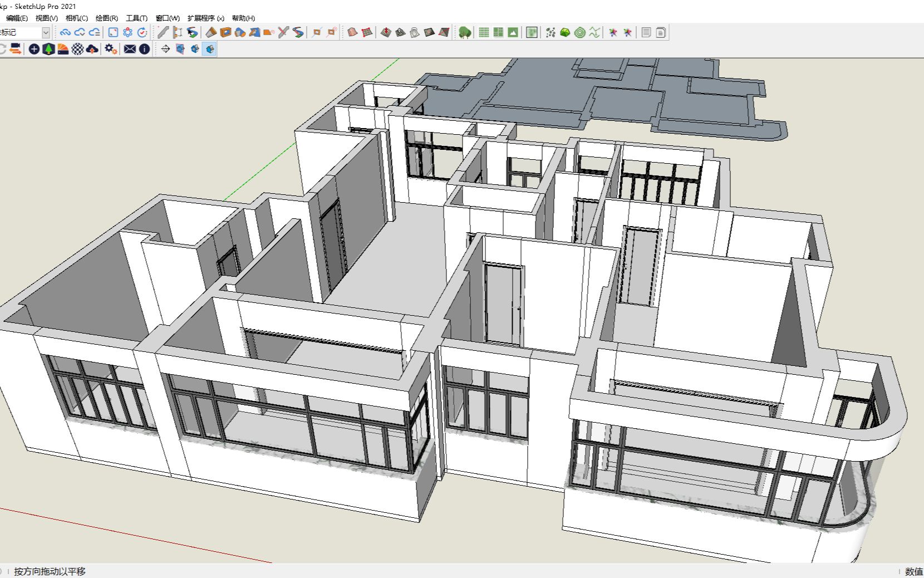Open the 帮助(H) help menu

[x=243, y=18]
